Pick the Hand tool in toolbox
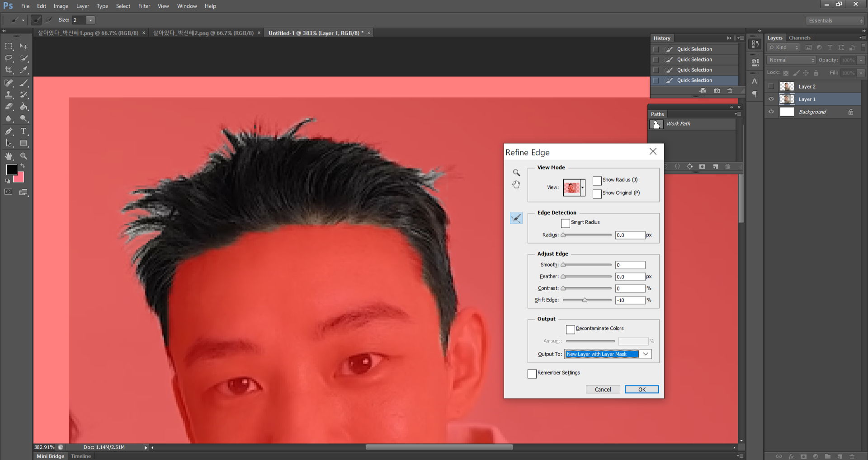The height and width of the screenshot is (460, 868). (9, 156)
